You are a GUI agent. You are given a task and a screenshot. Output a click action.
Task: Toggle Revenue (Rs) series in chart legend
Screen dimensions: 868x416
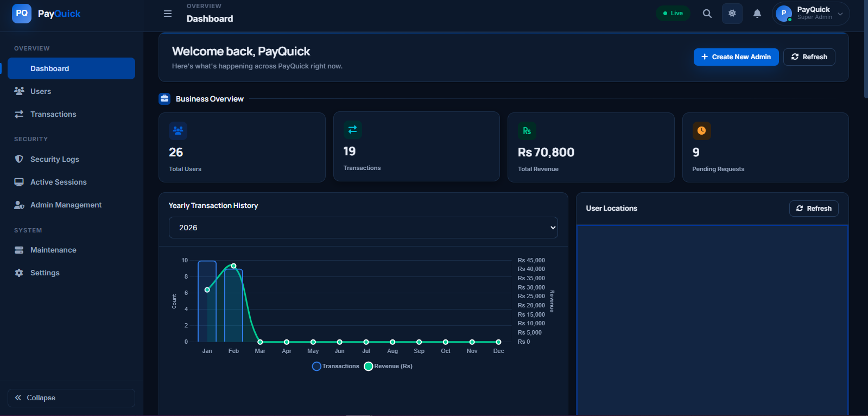click(x=388, y=366)
